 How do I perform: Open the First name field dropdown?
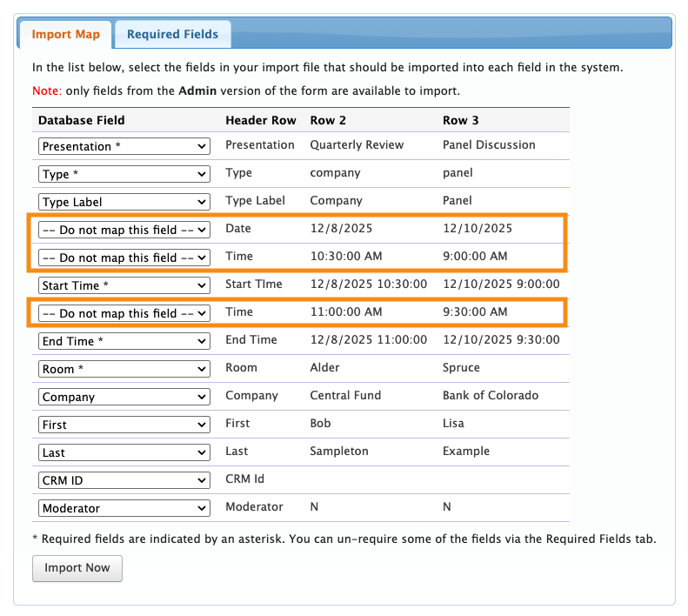[124, 425]
